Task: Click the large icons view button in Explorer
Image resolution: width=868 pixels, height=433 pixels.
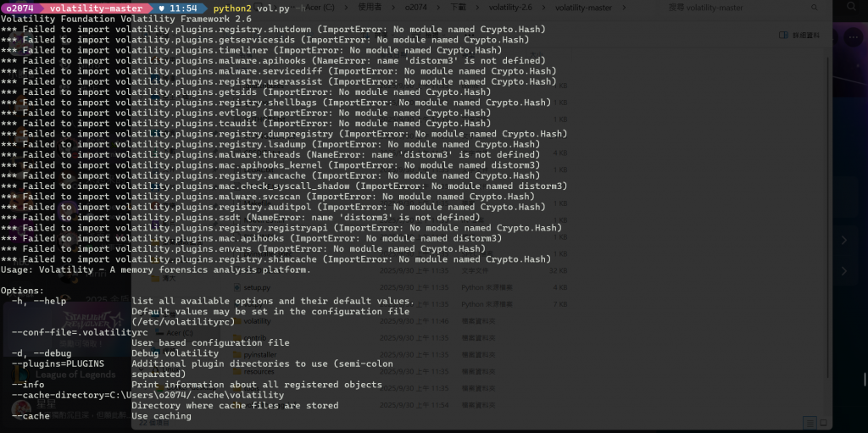Action: click(823, 423)
